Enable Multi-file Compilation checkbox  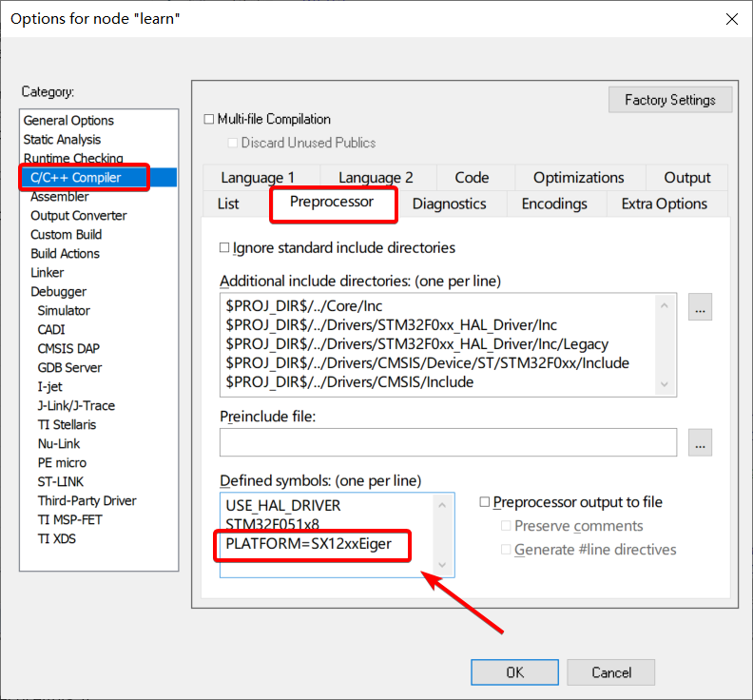[x=210, y=120]
